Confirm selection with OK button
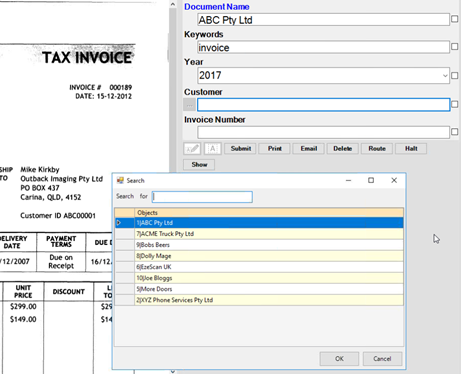 point(339,359)
